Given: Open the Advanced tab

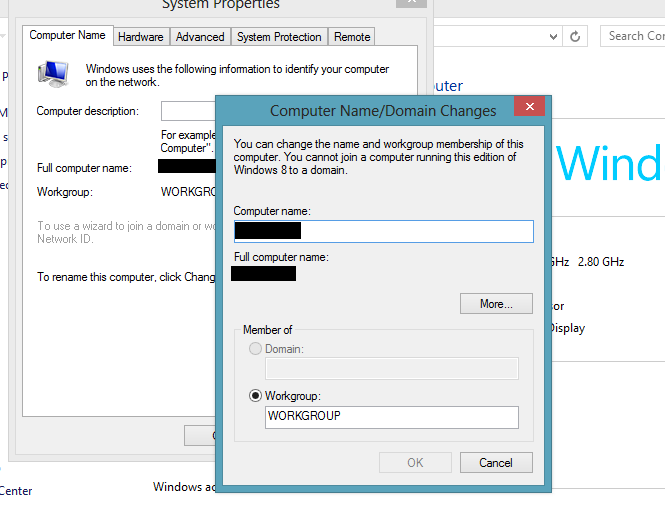Looking at the screenshot, I should (200, 37).
